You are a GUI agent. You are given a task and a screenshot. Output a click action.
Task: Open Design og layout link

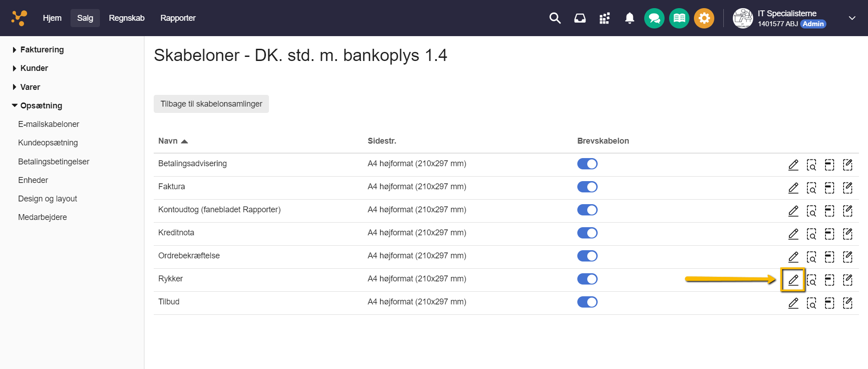click(47, 199)
